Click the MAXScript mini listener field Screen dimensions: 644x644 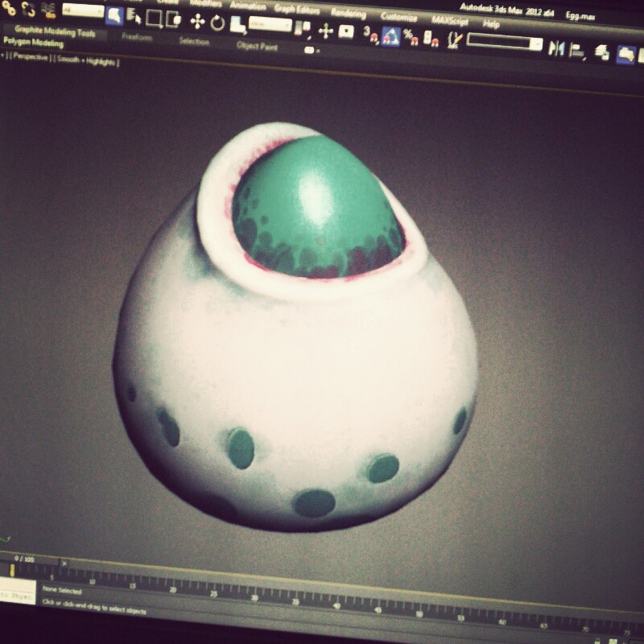18,590
